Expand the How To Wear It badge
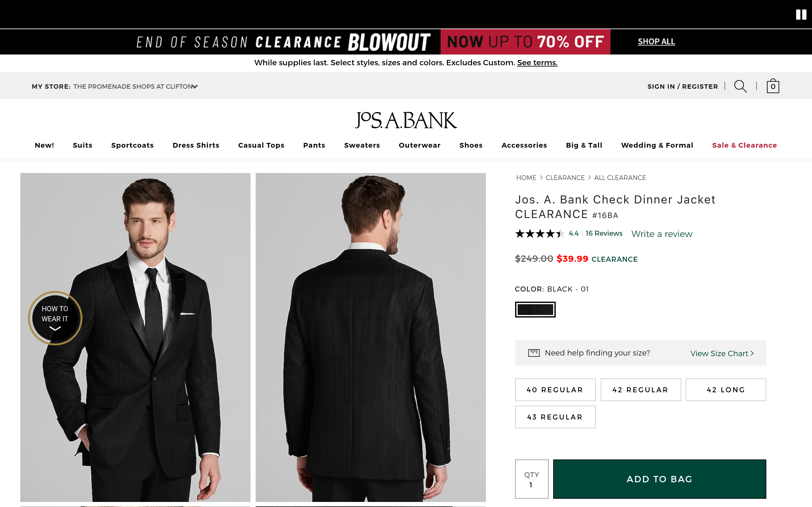Screen dimensions: 812x507 pos(55,318)
